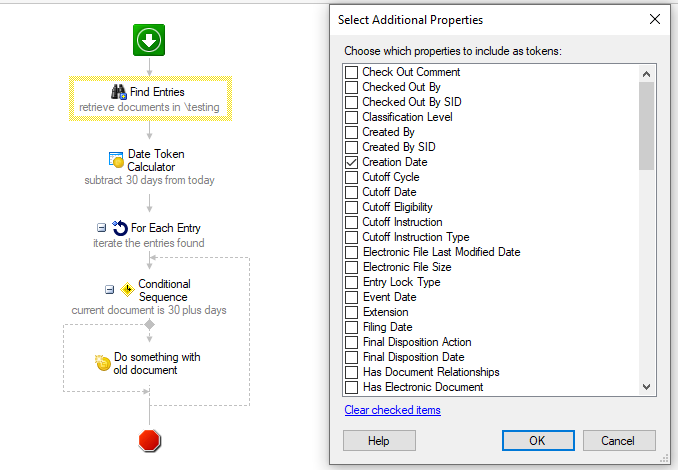The height and width of the screenshot is (470, 678).
Task: Click the Clear checked items link
Action: 393,410
